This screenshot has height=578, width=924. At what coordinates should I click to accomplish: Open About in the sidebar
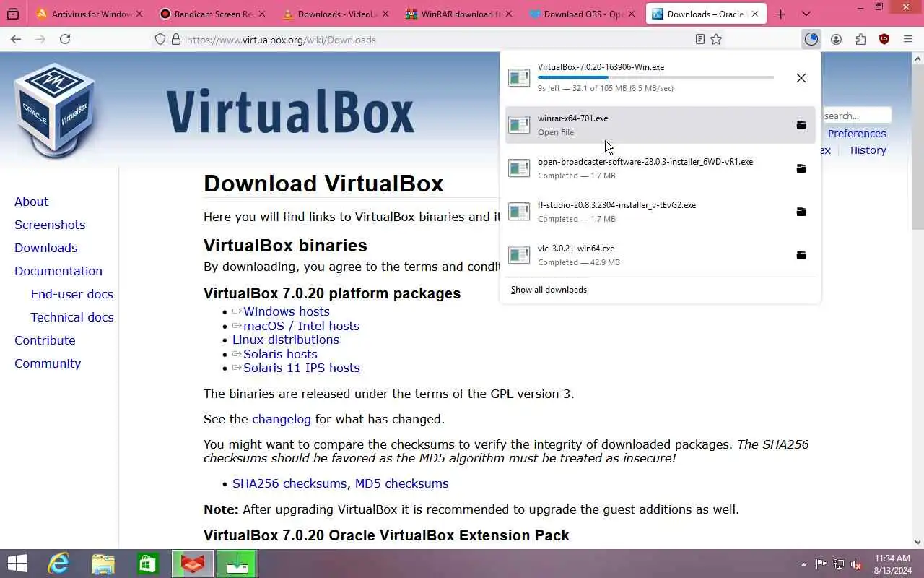tap(31, 202)
